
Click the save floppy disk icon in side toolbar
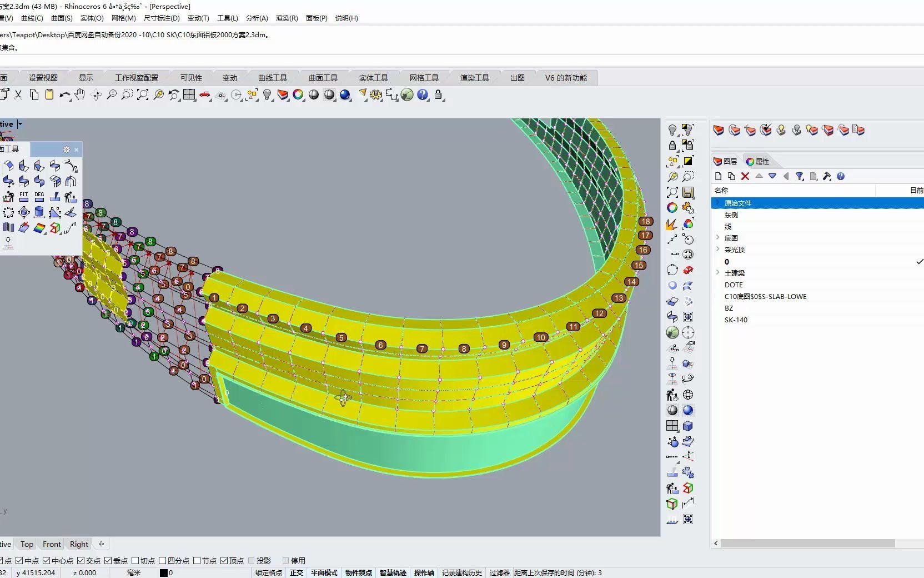pyautogui.click(x=688, y=192)
